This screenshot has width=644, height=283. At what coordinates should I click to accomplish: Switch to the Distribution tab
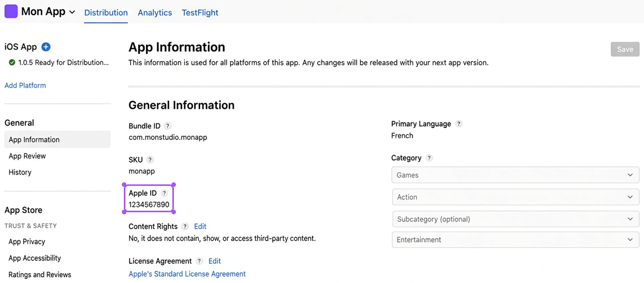(106, 12)
